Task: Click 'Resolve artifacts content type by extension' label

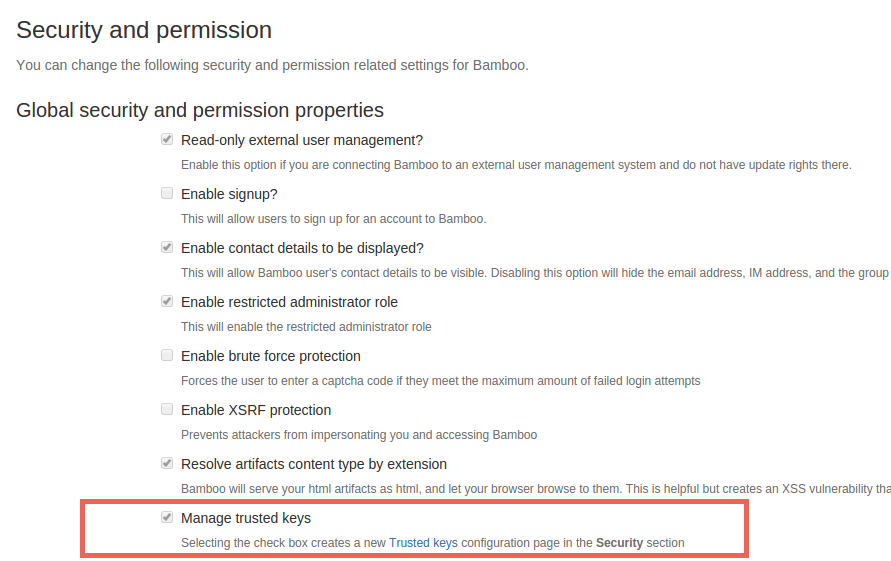Action: point(314,464)
